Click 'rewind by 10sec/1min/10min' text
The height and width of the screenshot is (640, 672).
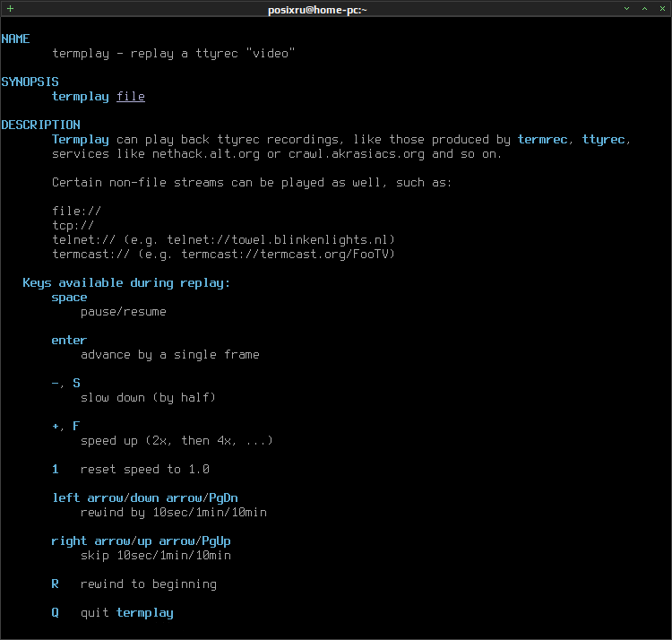coord(174,512)
